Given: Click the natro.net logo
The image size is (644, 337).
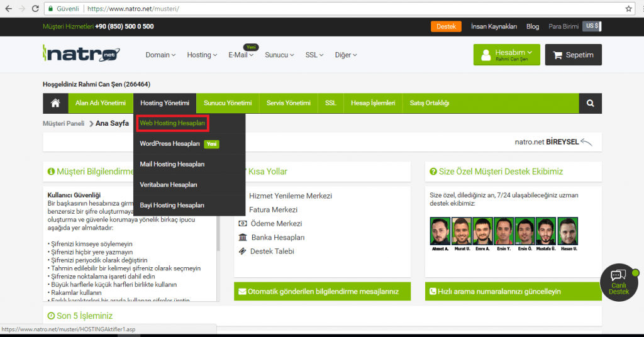Looking at the screenshot, I should pyautogui.click(x=81, y=54).
